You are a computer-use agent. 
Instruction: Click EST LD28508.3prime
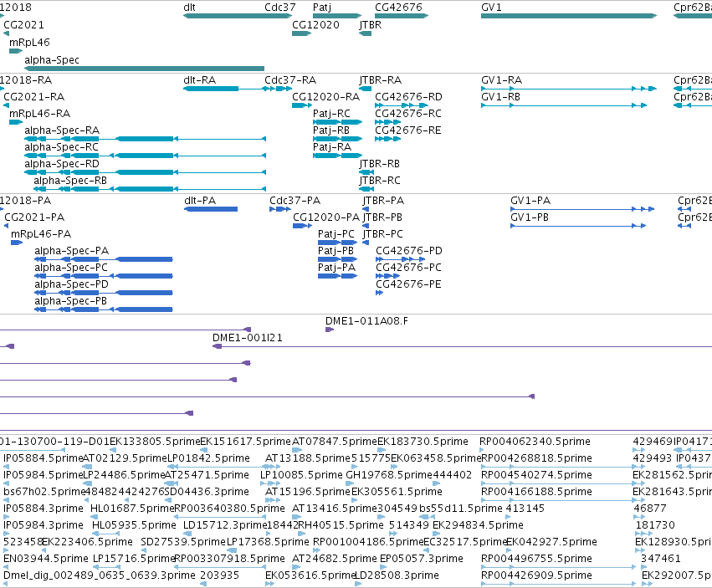click(x=397, y=575)
